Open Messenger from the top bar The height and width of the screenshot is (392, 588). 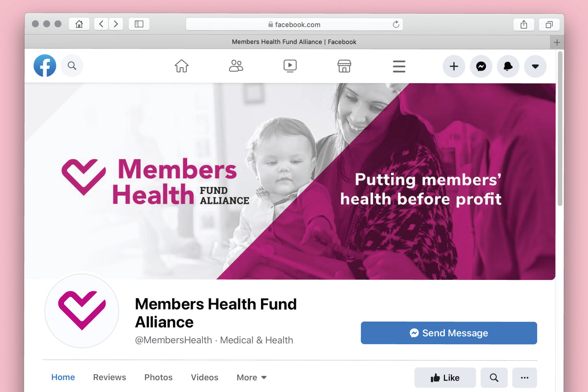click(x=481, y=66)
